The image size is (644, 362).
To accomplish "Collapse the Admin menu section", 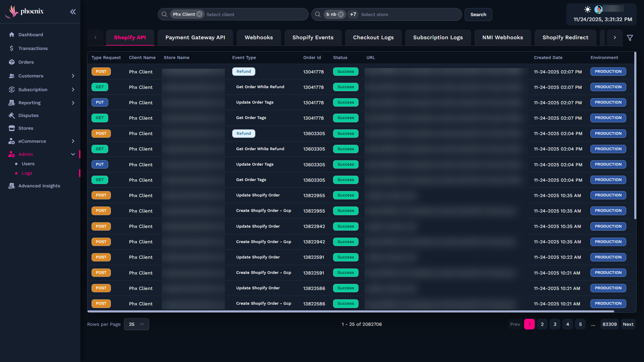I will pos(73,154).
